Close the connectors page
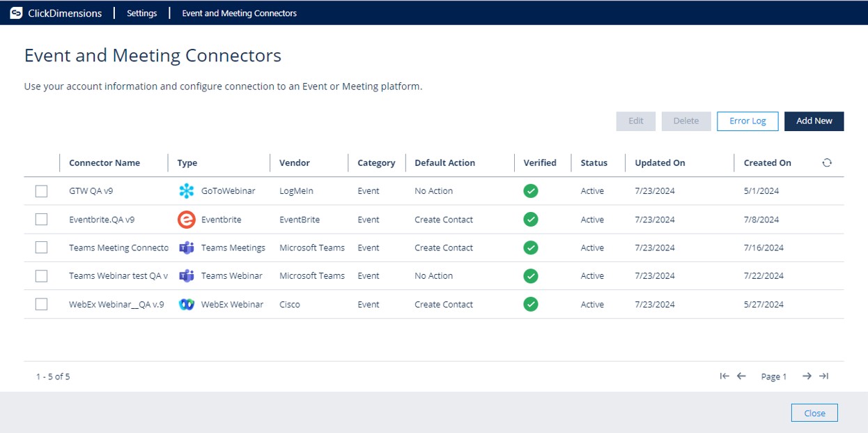The image size is (868, 433). tap(814, 413)
